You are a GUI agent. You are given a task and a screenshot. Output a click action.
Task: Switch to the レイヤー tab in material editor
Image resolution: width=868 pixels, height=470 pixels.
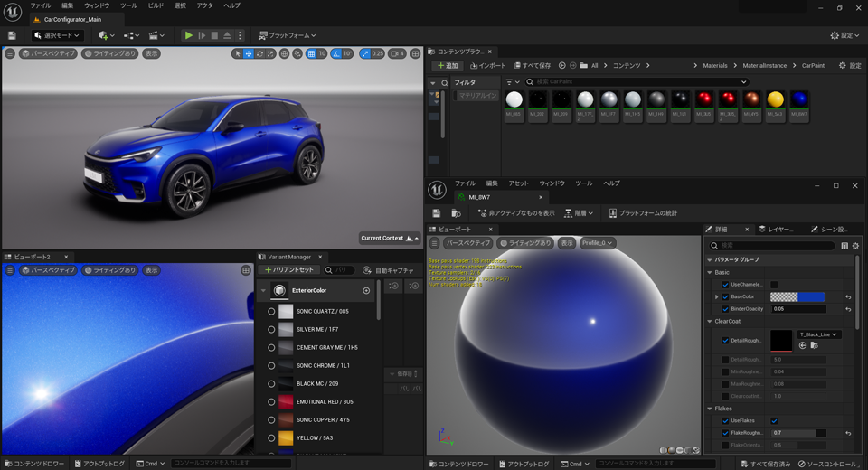(x=778, y=230)
